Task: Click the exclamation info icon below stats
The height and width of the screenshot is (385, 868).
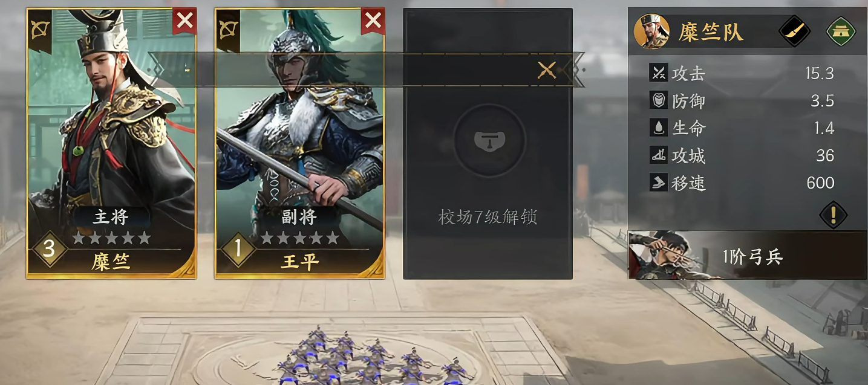Action: tap(834, 215)
